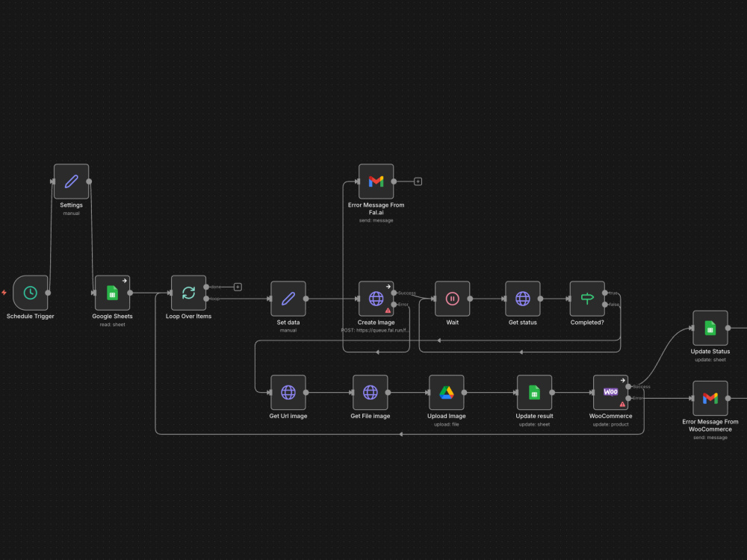
Task: Select the Update result sheet node
Action: 535,393
